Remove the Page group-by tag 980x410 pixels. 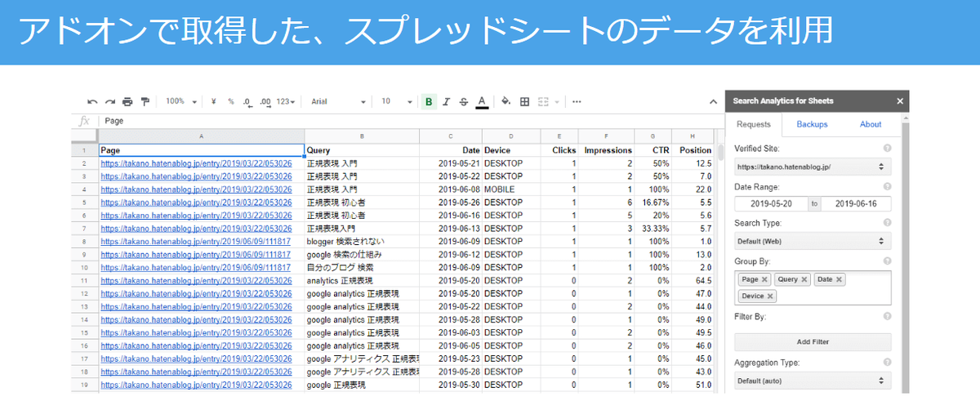pyautogui.click(x=764, y=280)
